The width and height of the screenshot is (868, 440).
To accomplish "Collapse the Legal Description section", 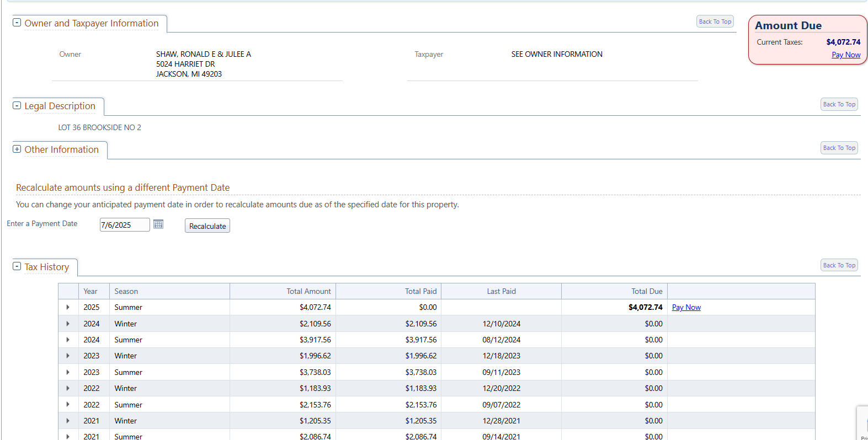I will click(17, 106).
